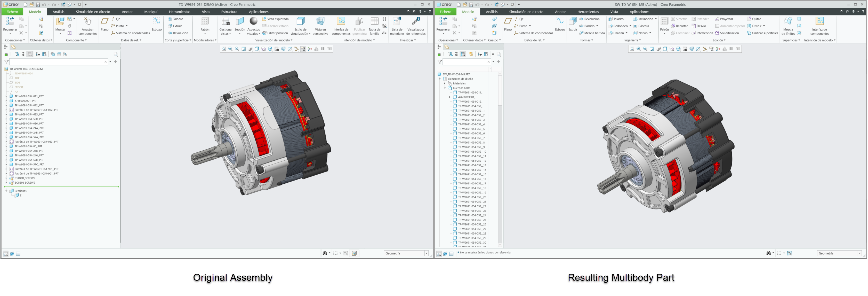Select Patrón 2 de TP-W9691-054-053_.PRT
Viewport: 868px width, 296px height.
[36, 142]
